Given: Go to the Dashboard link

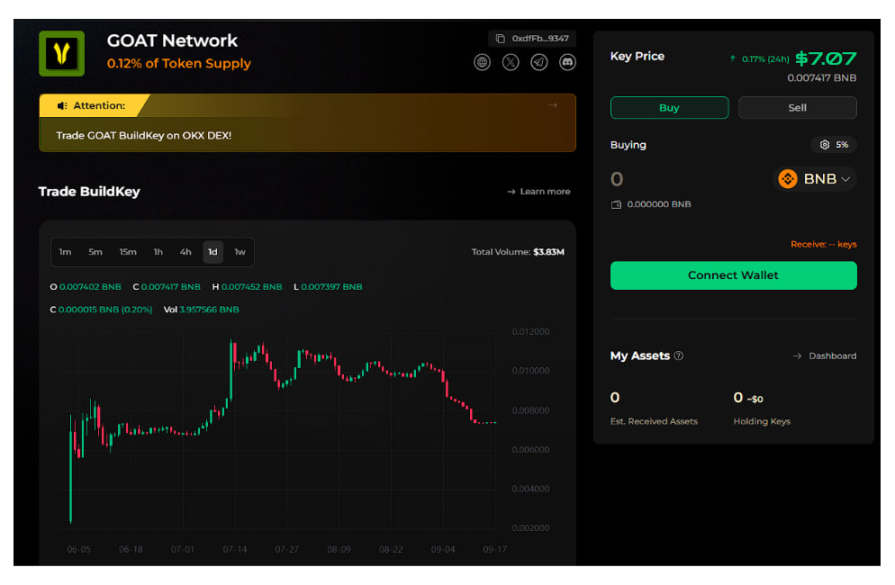Looking at the screenshot, I should coord(825,356).
